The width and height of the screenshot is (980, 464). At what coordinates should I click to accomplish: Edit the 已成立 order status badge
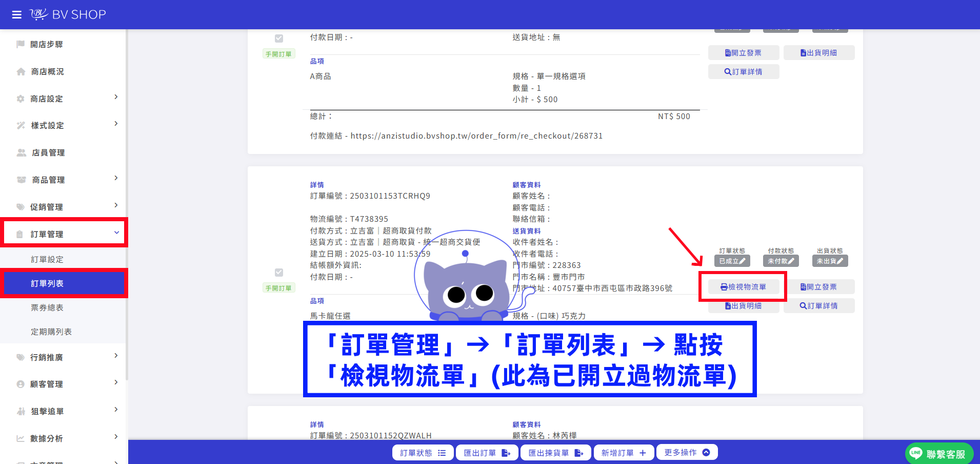click(x=732, y=261)
